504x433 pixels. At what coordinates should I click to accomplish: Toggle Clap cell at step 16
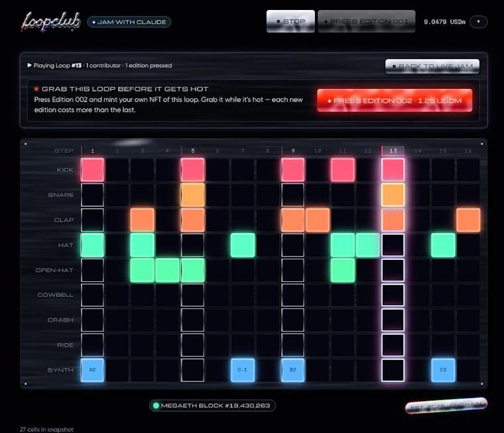coord(468,220)
